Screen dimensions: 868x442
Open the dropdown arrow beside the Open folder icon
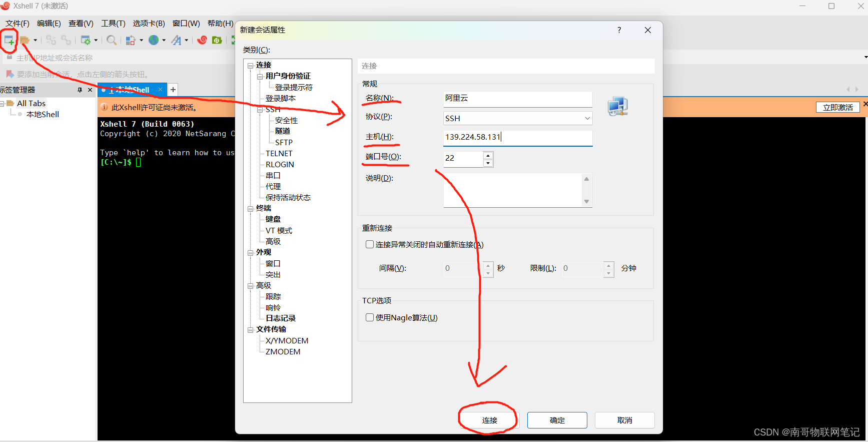[x=35, y=41]
